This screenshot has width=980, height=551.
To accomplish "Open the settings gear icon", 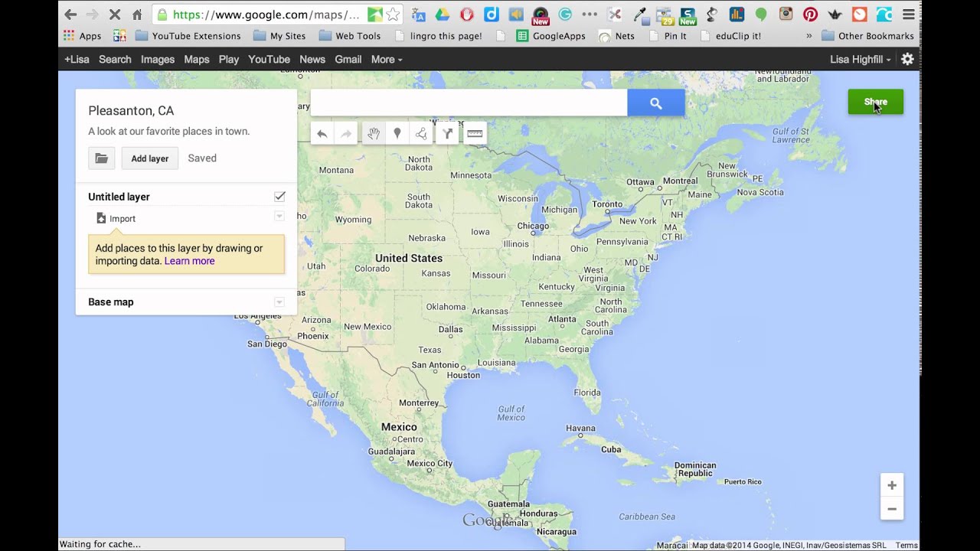I will click(x=907, y=59).
